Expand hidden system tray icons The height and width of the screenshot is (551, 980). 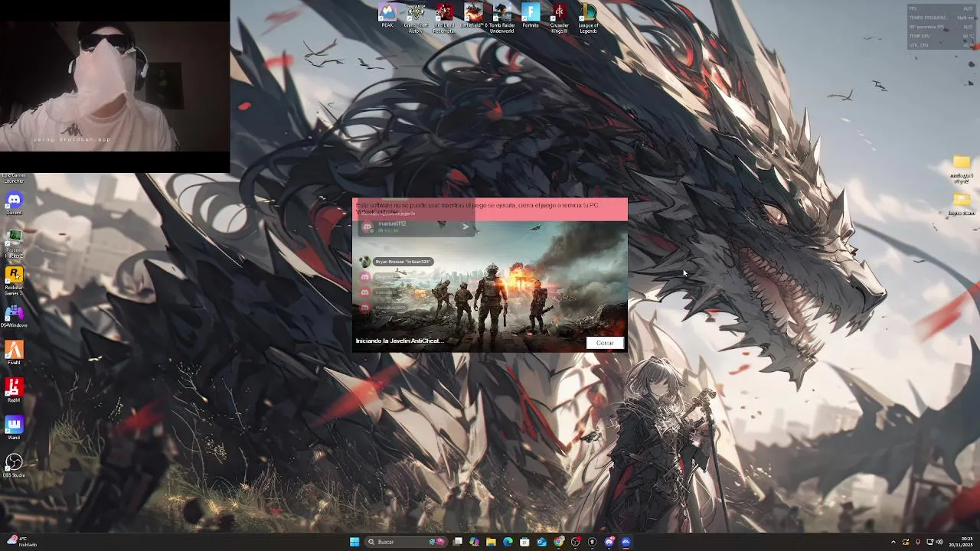(x=893, y=542)
